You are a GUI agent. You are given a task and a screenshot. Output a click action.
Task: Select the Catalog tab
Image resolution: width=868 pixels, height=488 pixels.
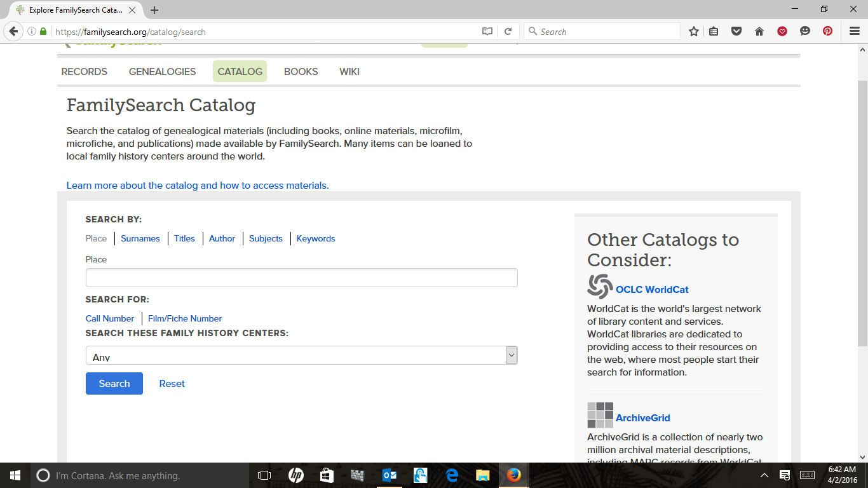click(x=240, y=72)
